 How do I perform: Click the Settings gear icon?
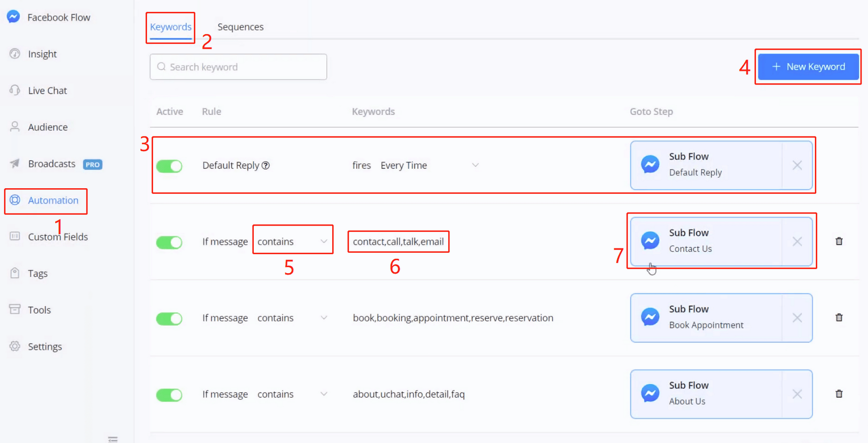point(15,346)
